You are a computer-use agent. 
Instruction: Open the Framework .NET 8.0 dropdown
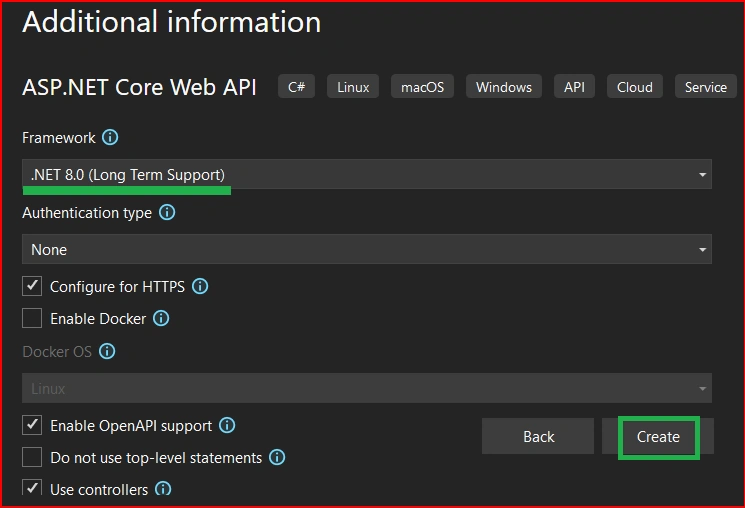[x=367, y=174]
